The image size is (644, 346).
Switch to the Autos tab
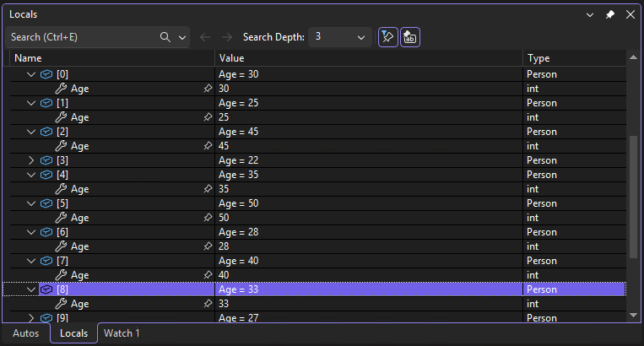tap(25, 333)
